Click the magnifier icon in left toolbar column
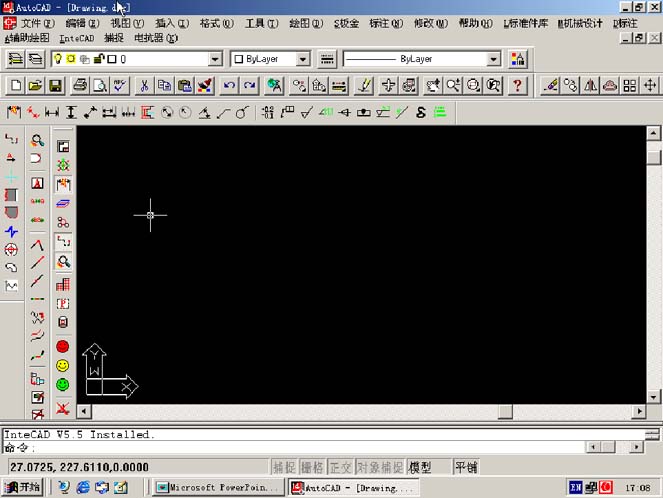 (x=37, y=140)
